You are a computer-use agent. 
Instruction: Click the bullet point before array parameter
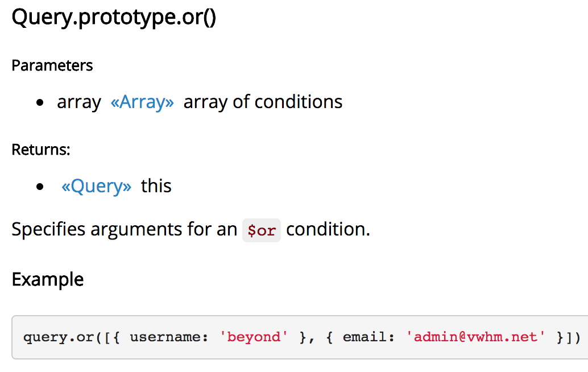point(40,103)
